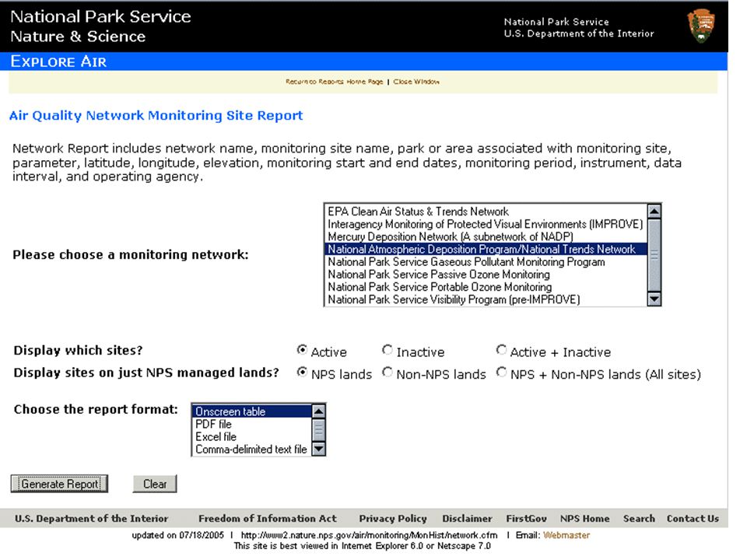
Task: Select NPS + Non-NPS lands (All sites)
Action: tap(501, 372)
